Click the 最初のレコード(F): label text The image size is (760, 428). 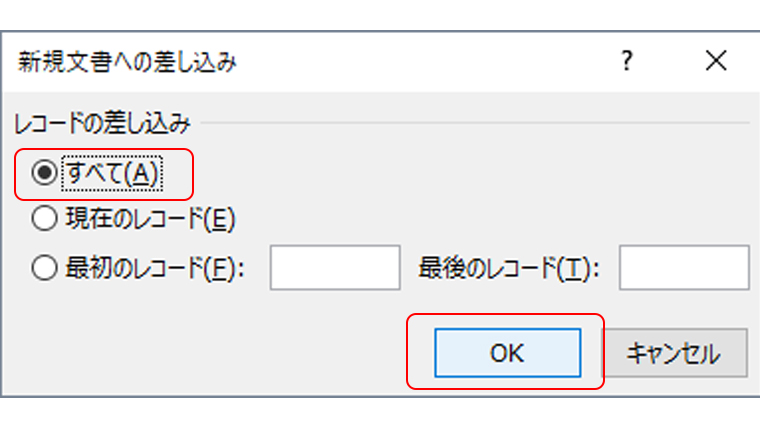click(x=154, y=268)
